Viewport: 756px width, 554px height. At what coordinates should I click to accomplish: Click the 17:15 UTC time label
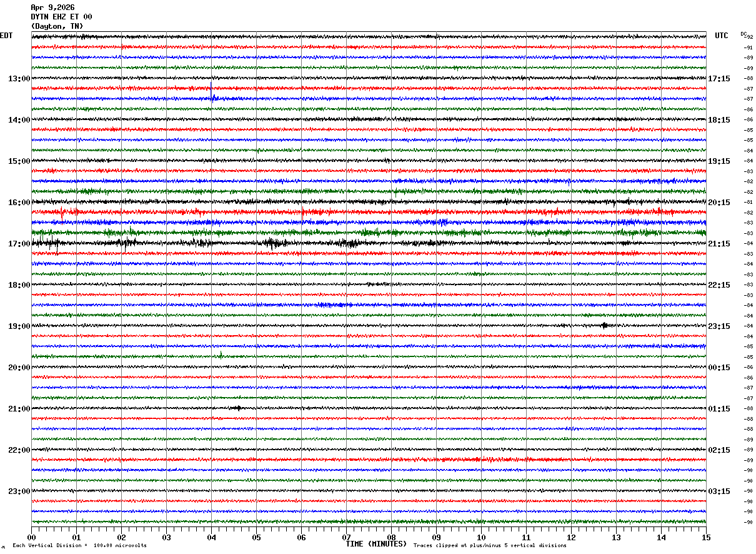(719, 79)
